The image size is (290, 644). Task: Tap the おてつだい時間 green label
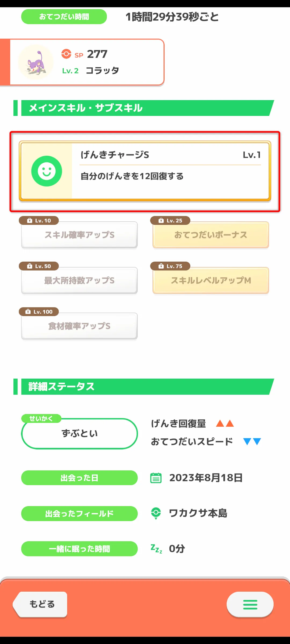pyautogui.click(x=64, y=17)
